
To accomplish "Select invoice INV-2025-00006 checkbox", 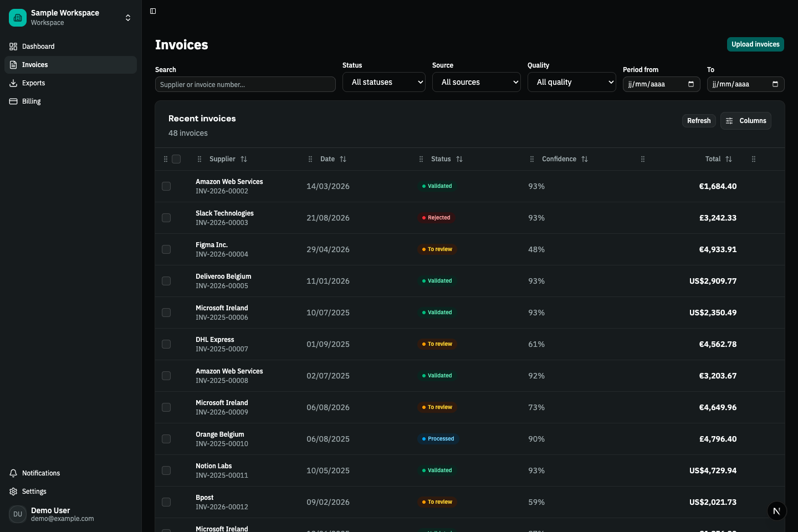I will coord(166,313).
